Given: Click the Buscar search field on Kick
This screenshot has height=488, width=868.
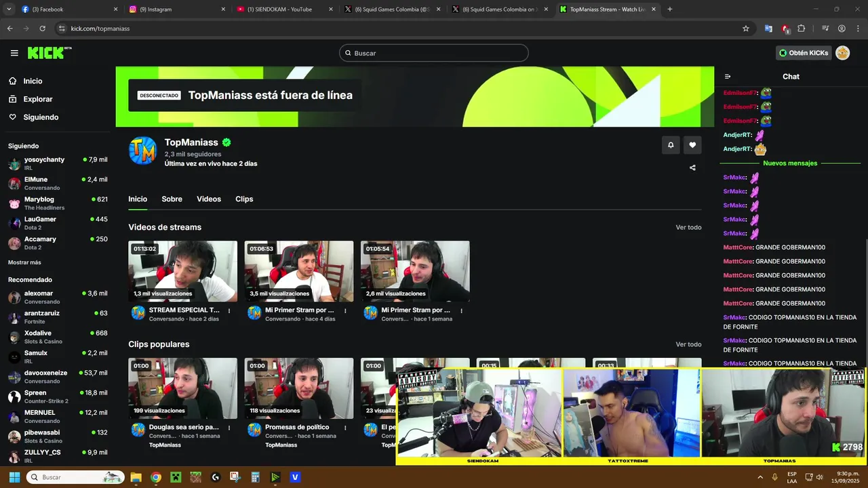Looking at the screenshot, I should [434, 53].
